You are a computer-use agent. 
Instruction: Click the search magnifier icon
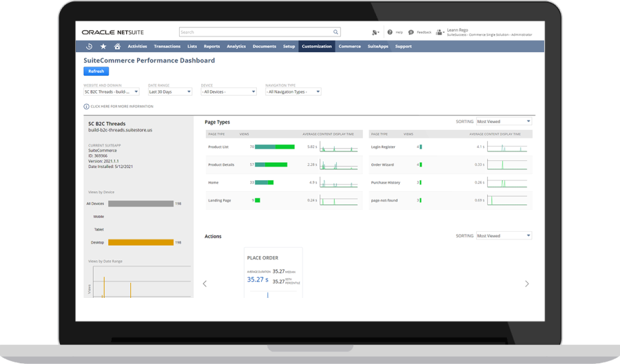pyautogui.click(x=335, y=32)
